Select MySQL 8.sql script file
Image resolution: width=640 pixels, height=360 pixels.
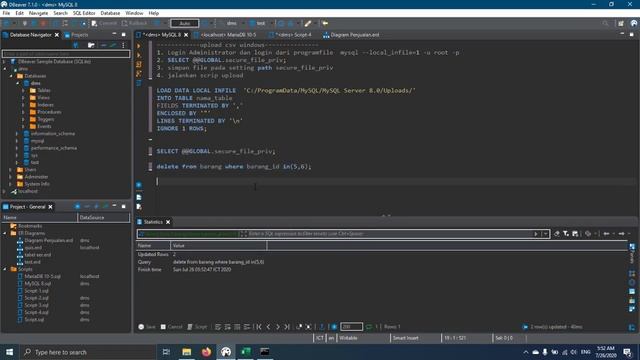pyautogui.click(x=38, y=284)
